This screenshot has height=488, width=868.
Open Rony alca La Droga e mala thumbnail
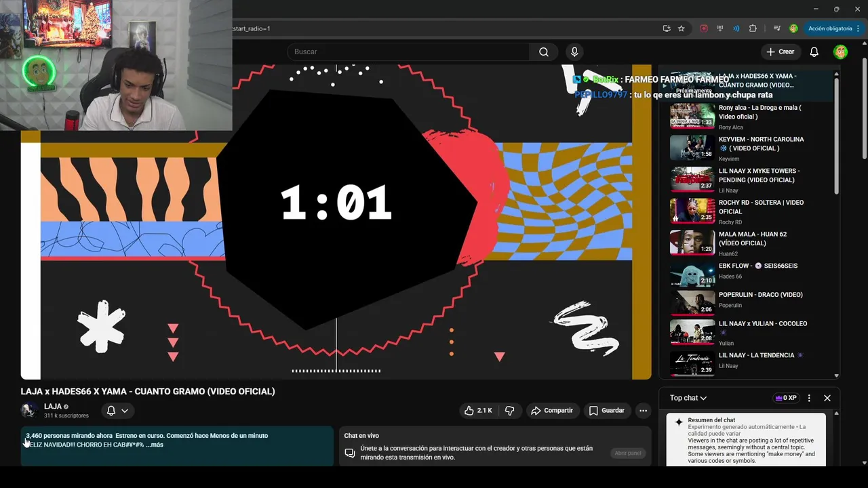(692, 117)
